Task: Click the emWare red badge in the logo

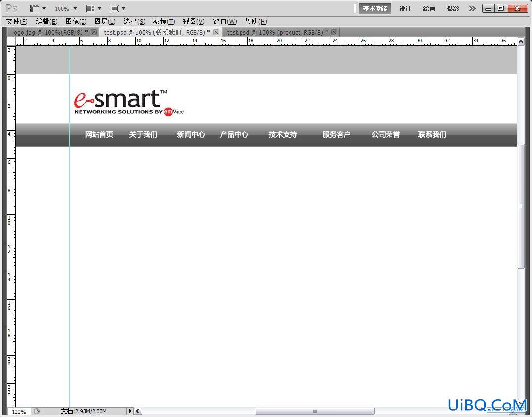Action: (x=168, y=112)
